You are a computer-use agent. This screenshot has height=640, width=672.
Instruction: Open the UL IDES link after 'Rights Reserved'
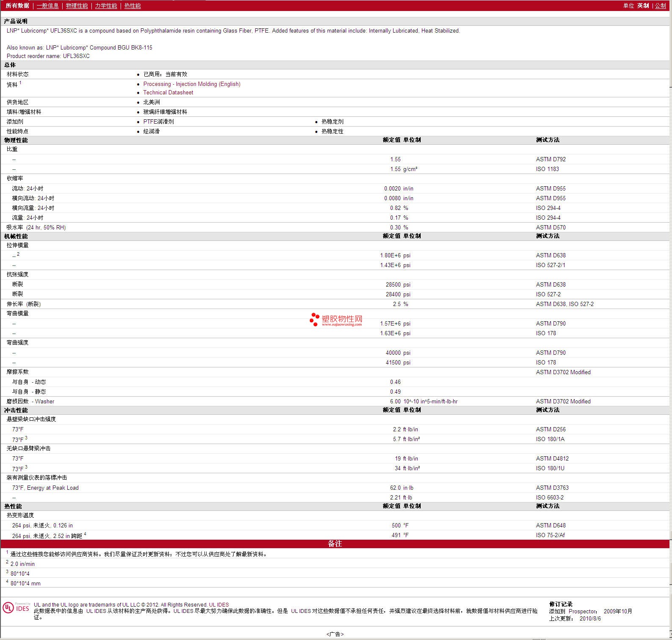tap(219, 604)
